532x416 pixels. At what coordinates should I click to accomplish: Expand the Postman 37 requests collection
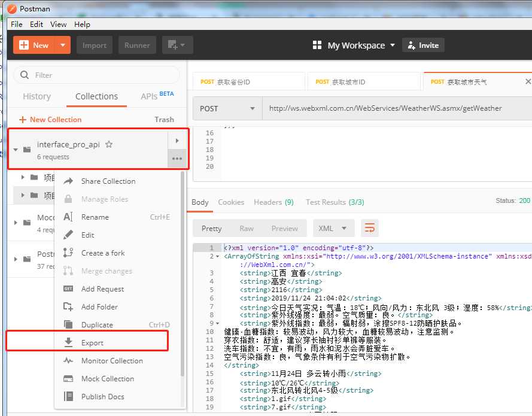(x=16, y=259)
